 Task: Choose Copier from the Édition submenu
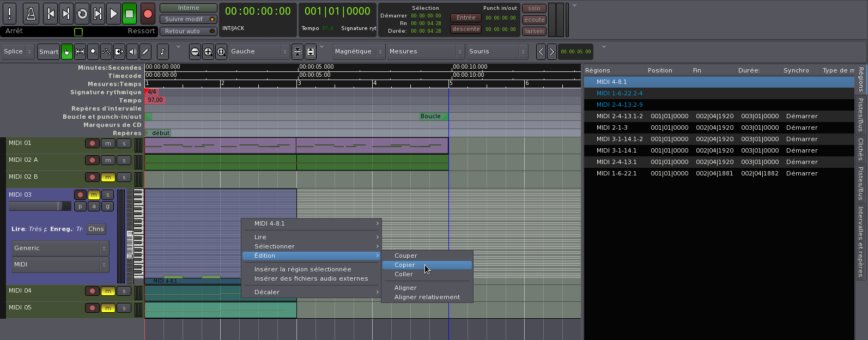point(405,265)
